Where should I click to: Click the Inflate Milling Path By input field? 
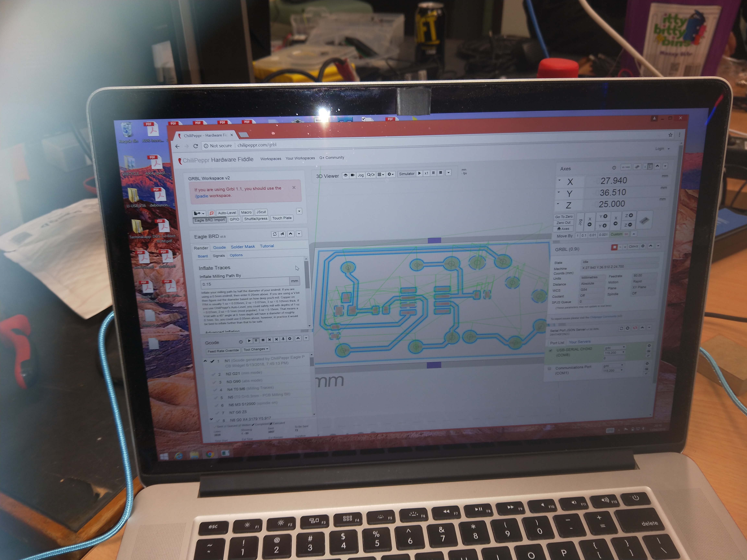pyautogui.click(x=245, y=283)
